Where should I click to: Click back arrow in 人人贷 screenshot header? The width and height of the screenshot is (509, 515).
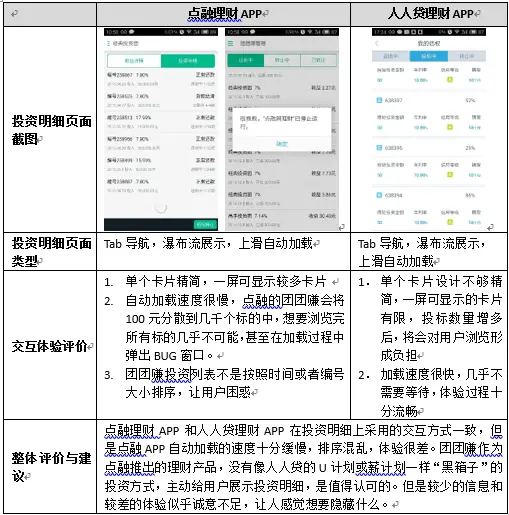coord(377,43)
